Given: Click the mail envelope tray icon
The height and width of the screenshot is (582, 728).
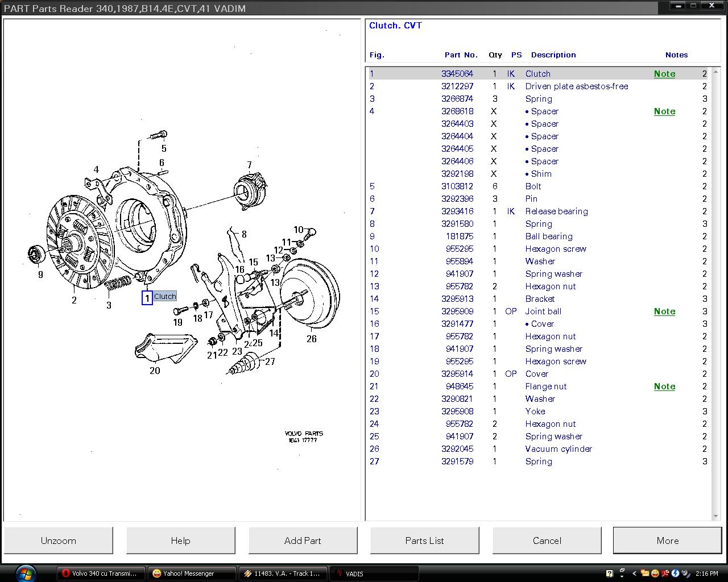Looking at the screenshot, I should [x=644, y=573].
